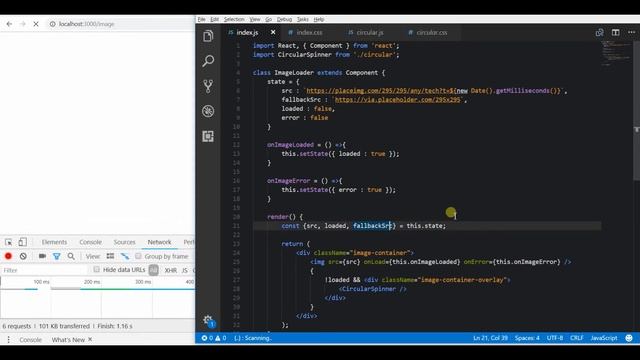The image size is (640, 360).
Task: Open the Manage gear in activity bar
Action: (x=208, y=320)
